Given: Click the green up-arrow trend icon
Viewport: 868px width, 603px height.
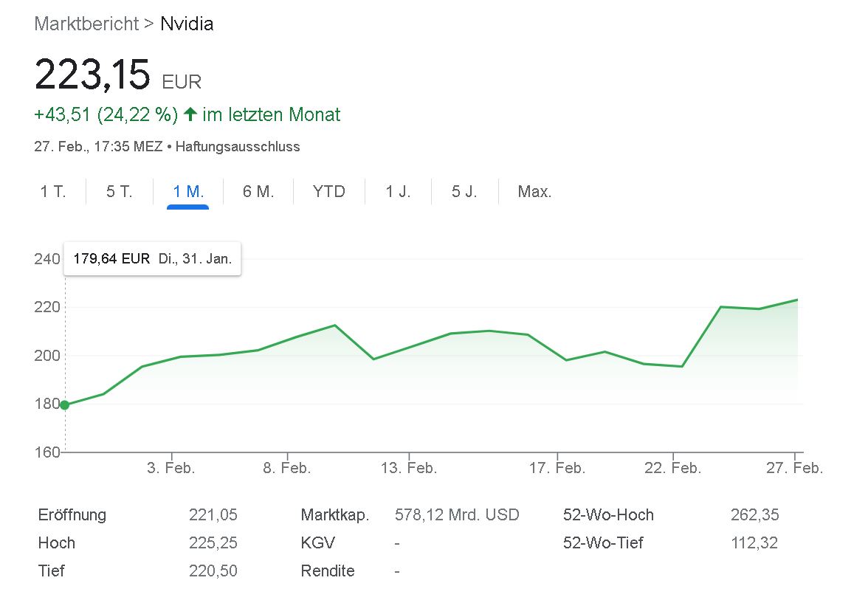Looking at the screenshot, I should tap(190, 114).
